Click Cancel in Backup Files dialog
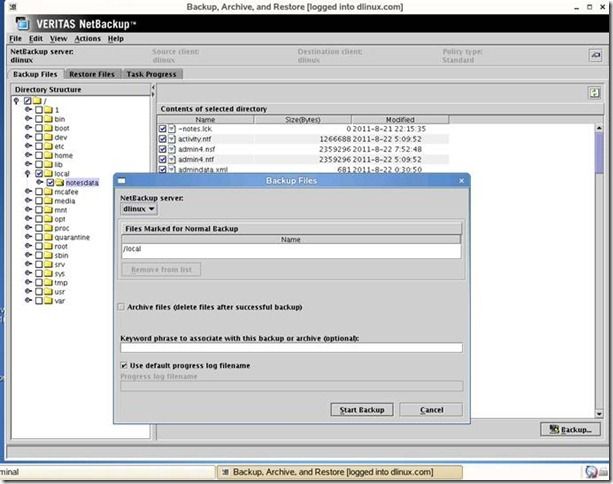 431,410
